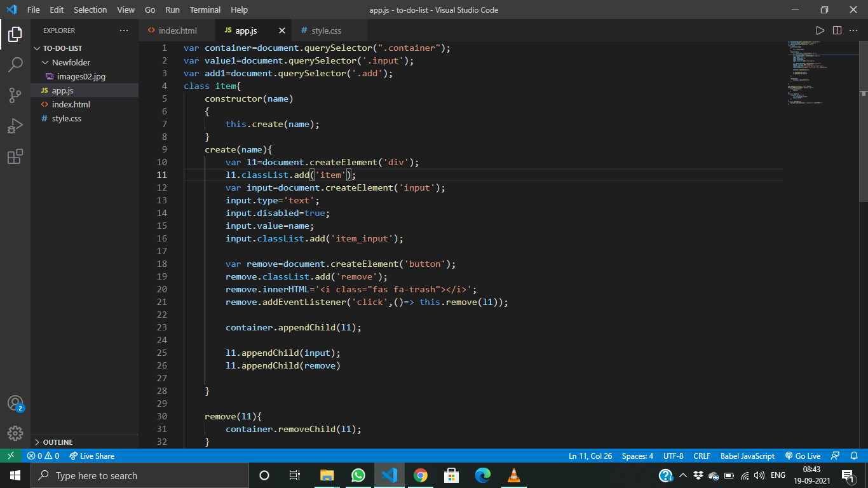
Task: Open the Search view in the activity bar
Action: pyautogui.click(x=15, y=65)
